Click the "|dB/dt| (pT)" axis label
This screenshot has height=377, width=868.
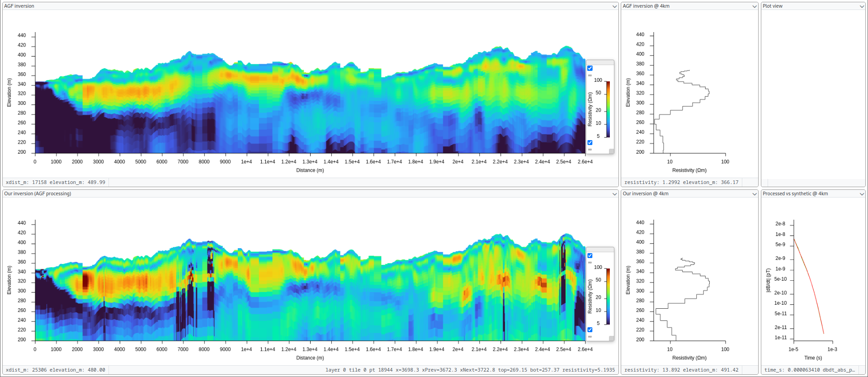click(x=768, y=280)
